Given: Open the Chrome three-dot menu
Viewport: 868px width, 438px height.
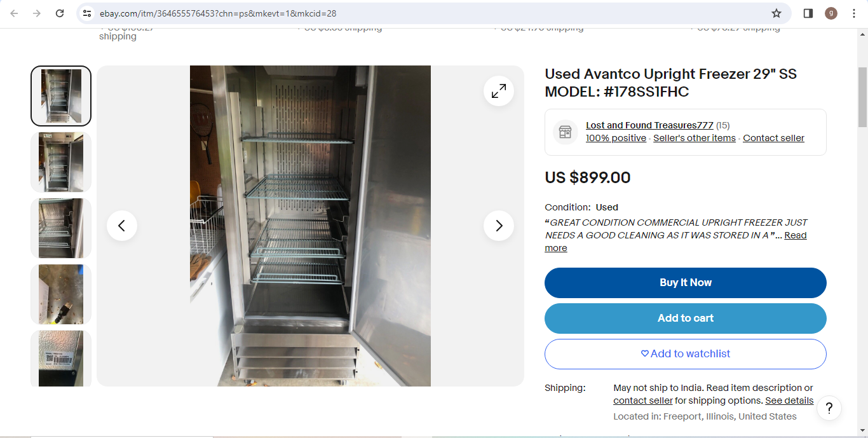Looking at the screenshot, I should coord(854,13).
